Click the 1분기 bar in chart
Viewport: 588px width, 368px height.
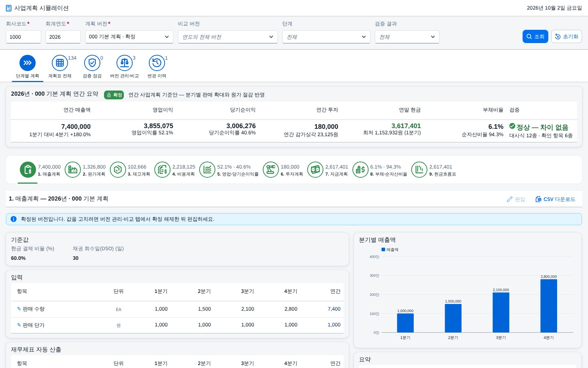click(405, 323)
